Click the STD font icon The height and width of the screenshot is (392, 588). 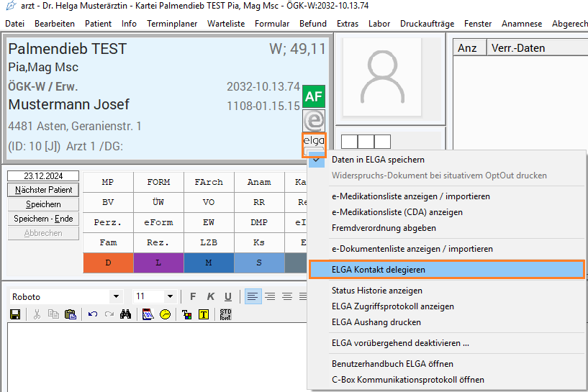225,314
